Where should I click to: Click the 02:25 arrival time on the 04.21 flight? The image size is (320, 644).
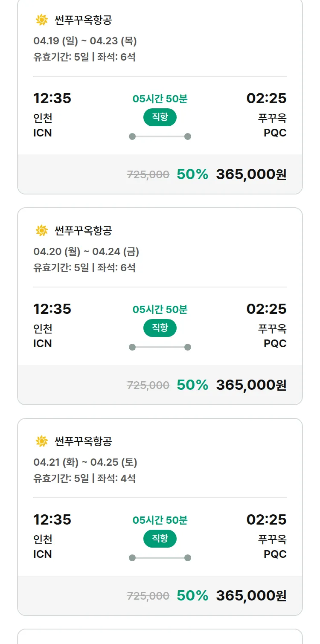point(266,519)
